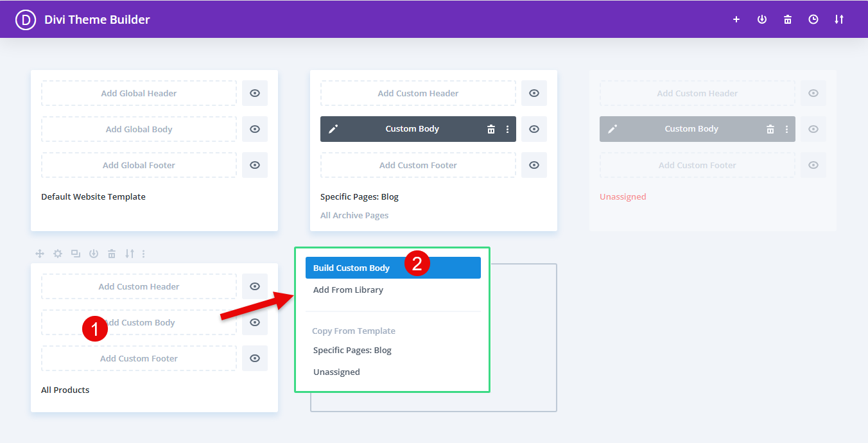Toggle All Products Custom Header visibility
This screenshot has width=868, height=443.
point(255,286)
